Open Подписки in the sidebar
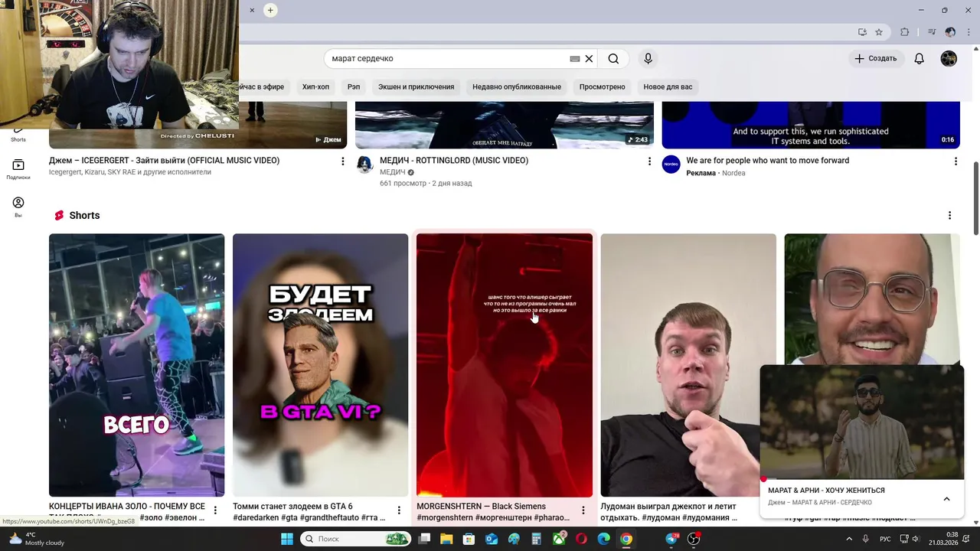The height and width of the screenshot is (551, 980). point(18,170)
